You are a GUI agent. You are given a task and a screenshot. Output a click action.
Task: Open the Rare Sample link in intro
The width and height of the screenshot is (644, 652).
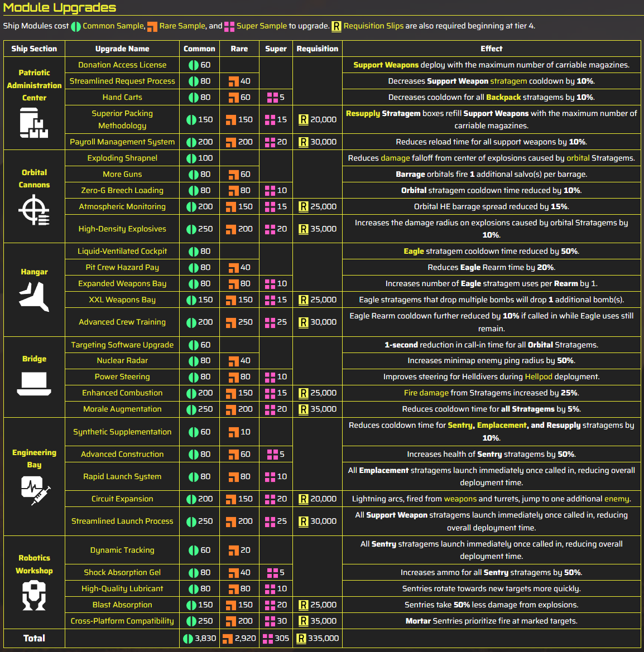182,26
